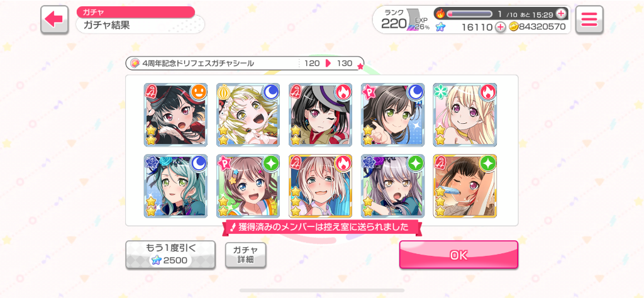Tap the blue star gem icon
This screenshot has width=644, height=298.
tap(440, 27)
